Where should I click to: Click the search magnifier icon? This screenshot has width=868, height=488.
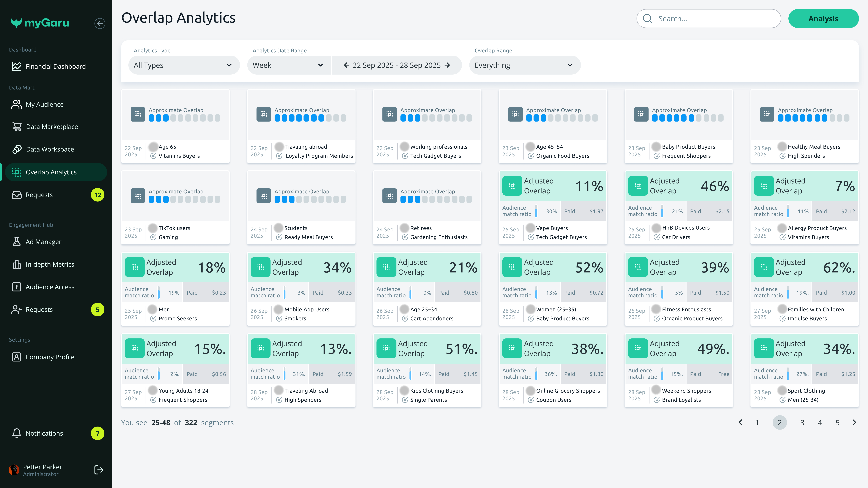click(x=647, y=19)
